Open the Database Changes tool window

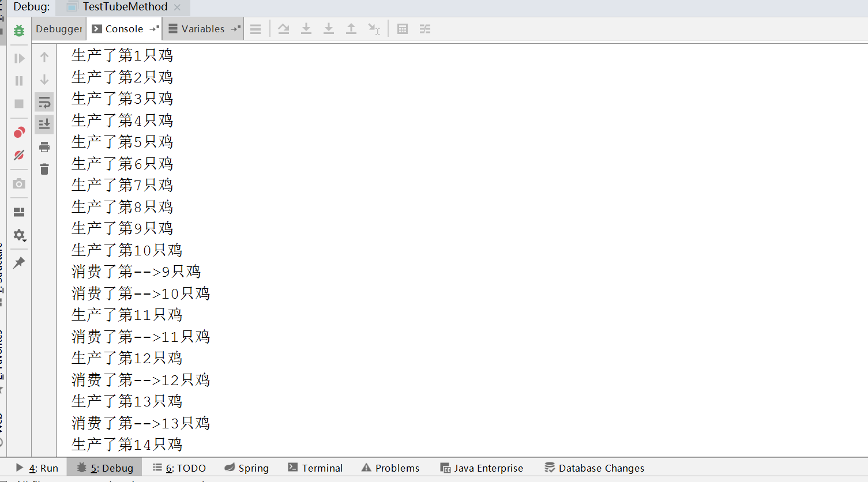point(594,468)
